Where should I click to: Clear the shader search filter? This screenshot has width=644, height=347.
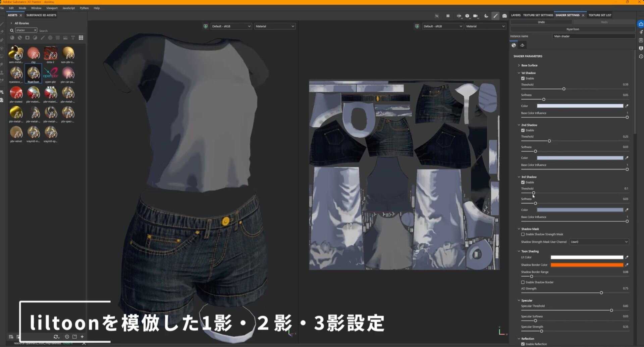[35, 30]
